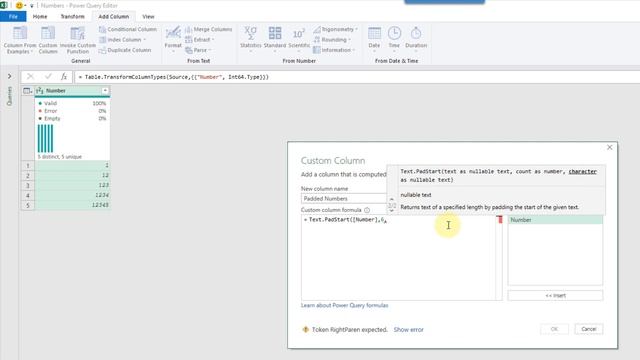Click the Scientific icon
Image resolution: width=640 pixels, height=360 pixels.
click(x=299, y=33)
